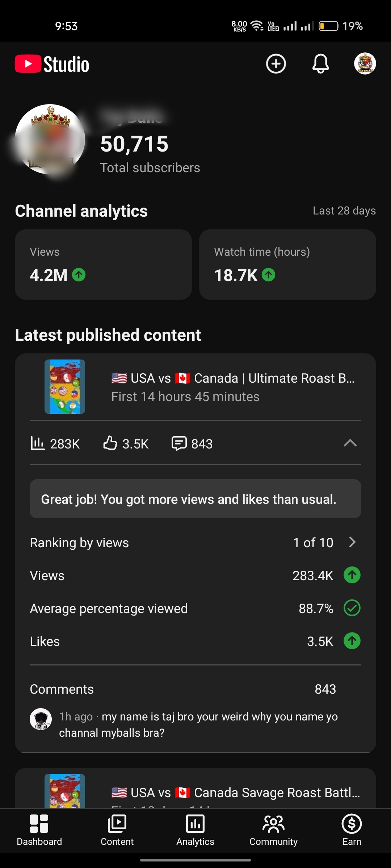Image resolution: width=391 pixels, height=868 pixels.
Task: Tap the commenter's profile avatar
Action: pyautogui.click(x=41, y=719)
